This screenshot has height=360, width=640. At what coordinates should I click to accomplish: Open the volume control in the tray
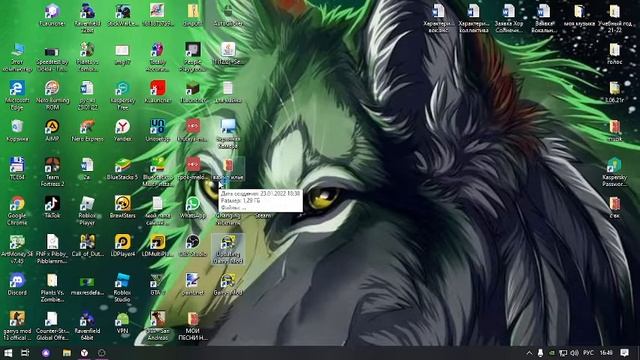pyautogui.click(x=575, y=353)
